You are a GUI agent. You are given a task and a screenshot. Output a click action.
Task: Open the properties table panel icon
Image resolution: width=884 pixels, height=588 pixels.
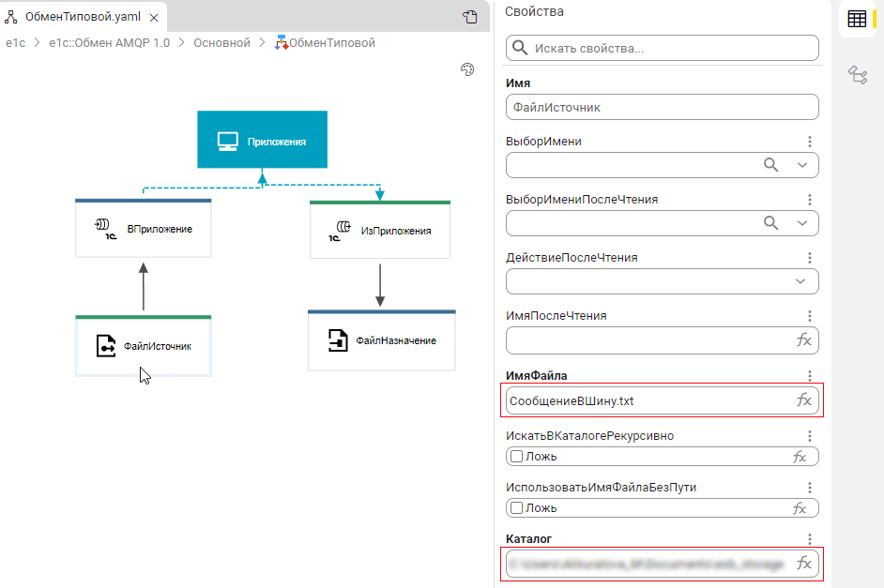(857, 19)
